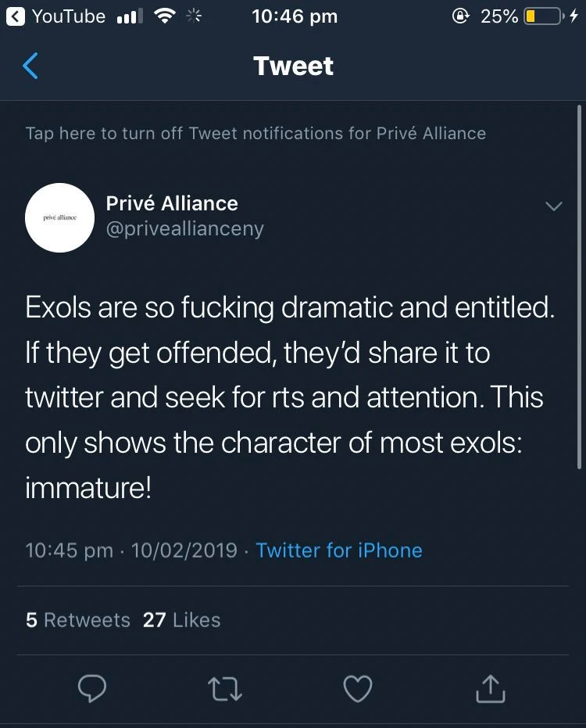Open the Privé Alliance display name
The height and width of the screenshot is (728, 586).
tap(172, 203)
